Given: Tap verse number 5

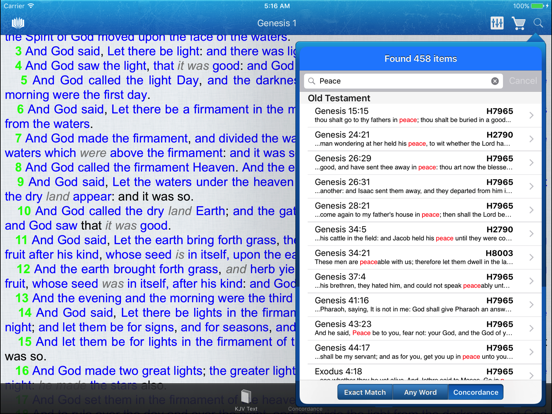Looking at the screenshot, I should tap(24, 80).
